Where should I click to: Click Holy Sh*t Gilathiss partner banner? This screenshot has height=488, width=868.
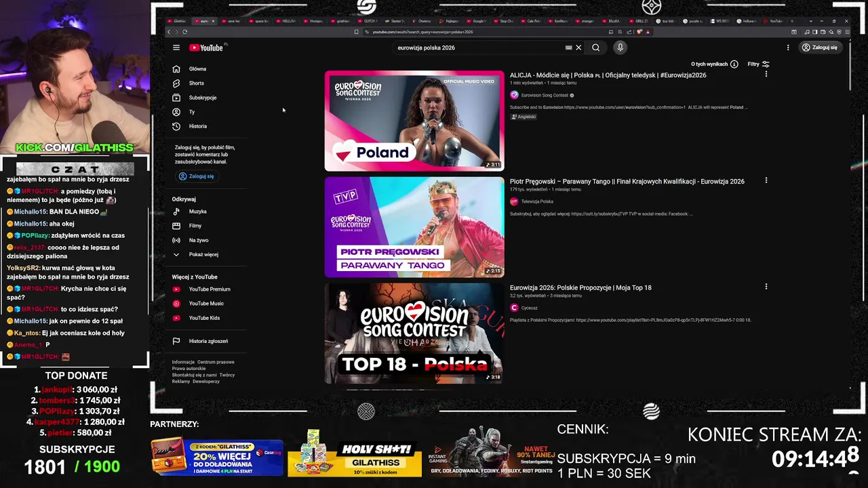click(355, 454)
